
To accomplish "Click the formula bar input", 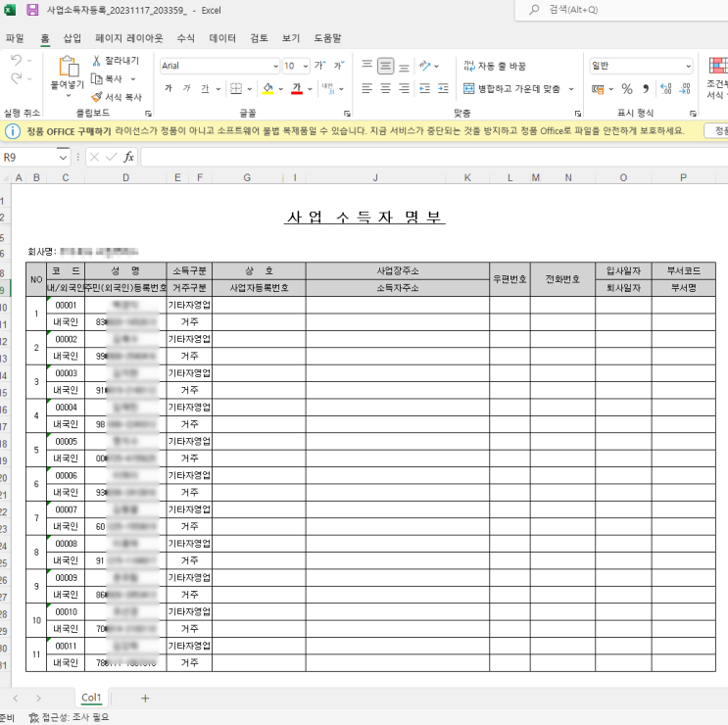I will pos(434,158).
